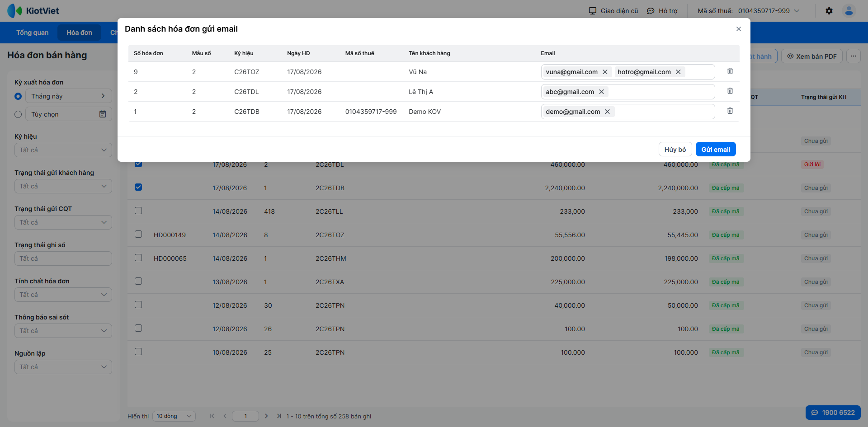Click Demo KOV customer name cell
This screenshot has width=868, height=427.
pyautogui.click(x=425, y=112)
